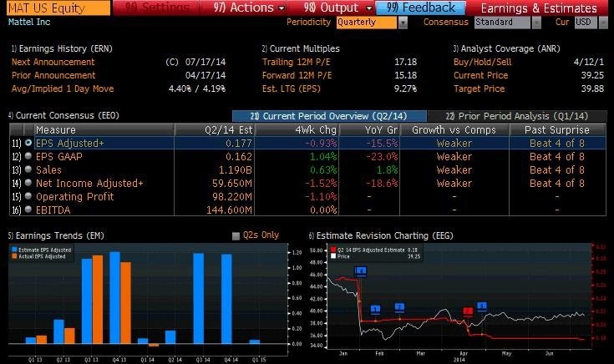Click EPS GAAP estimate 0.162

point(238,157)
